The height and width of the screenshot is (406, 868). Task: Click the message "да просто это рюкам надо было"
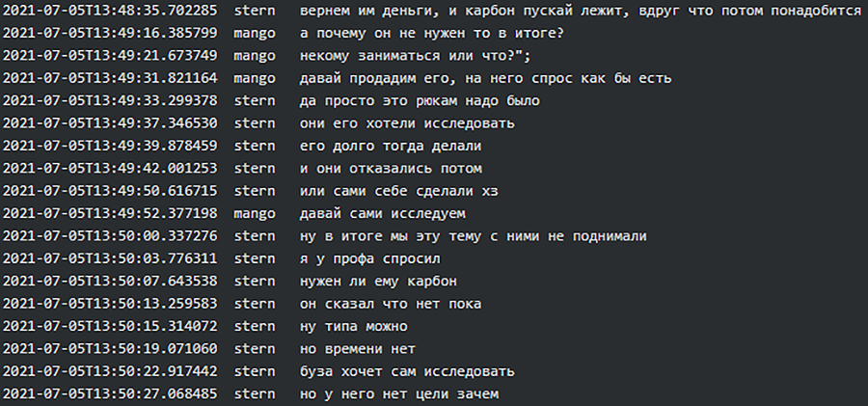coord(420,100)
